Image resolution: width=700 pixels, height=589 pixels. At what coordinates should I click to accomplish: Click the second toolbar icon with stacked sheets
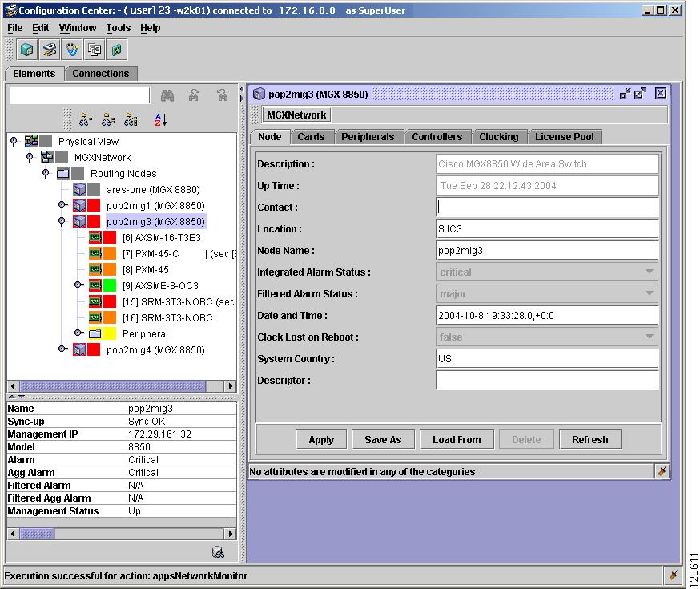click(50, 50)
